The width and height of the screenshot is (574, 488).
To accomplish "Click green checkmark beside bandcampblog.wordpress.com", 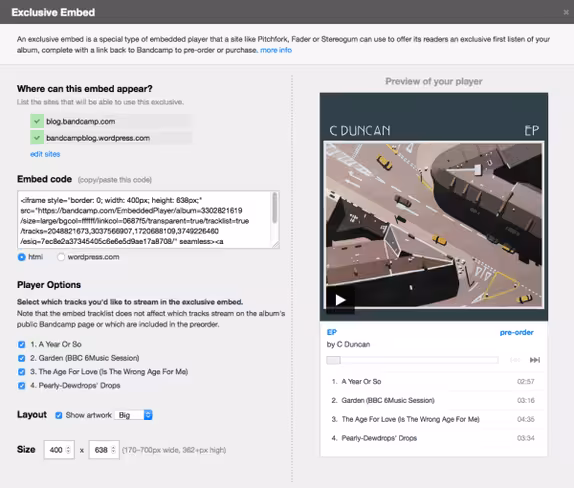I will point(37,138).
